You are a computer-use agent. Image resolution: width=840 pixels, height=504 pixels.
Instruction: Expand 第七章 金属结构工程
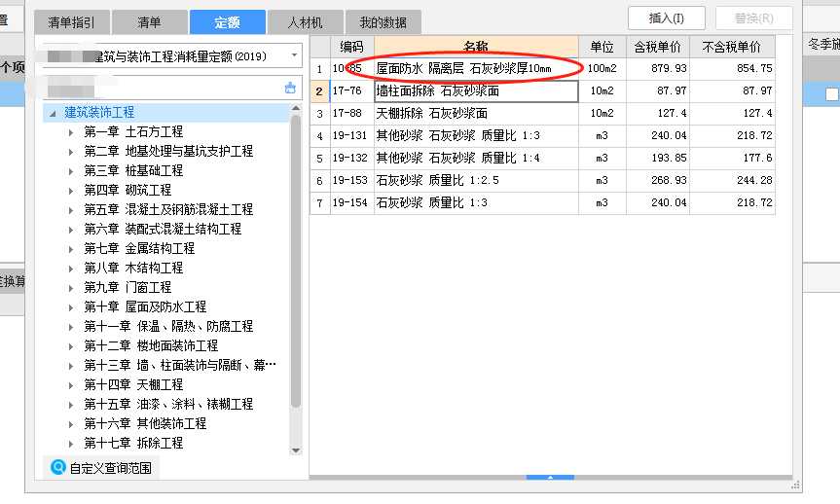pos(71,249)
